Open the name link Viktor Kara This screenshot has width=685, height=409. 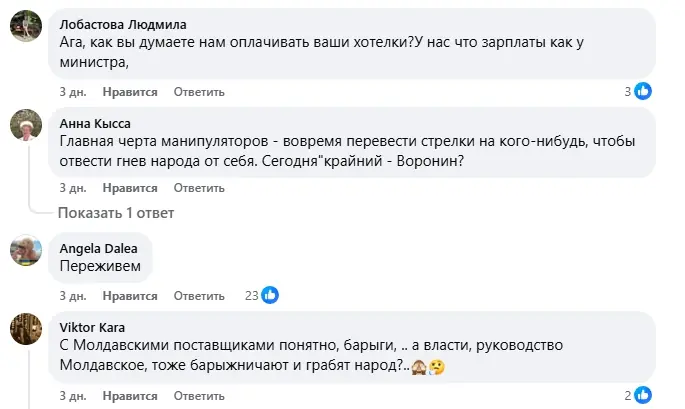pyautogui.click(x=92, y=327)
